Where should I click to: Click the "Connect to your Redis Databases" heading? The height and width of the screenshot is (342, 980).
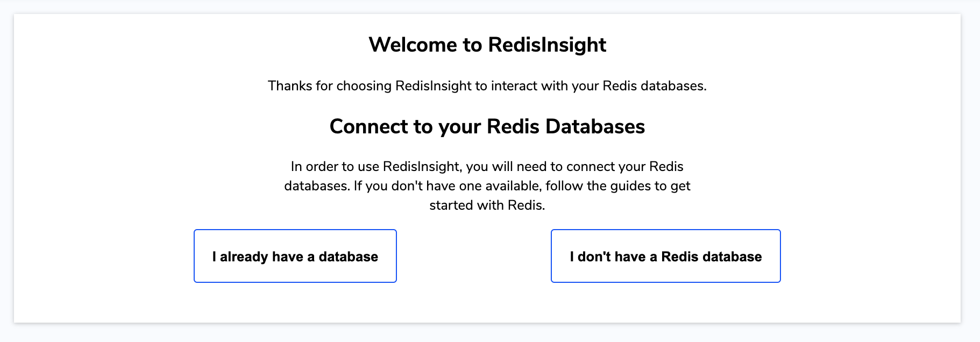tap(487, 127)
